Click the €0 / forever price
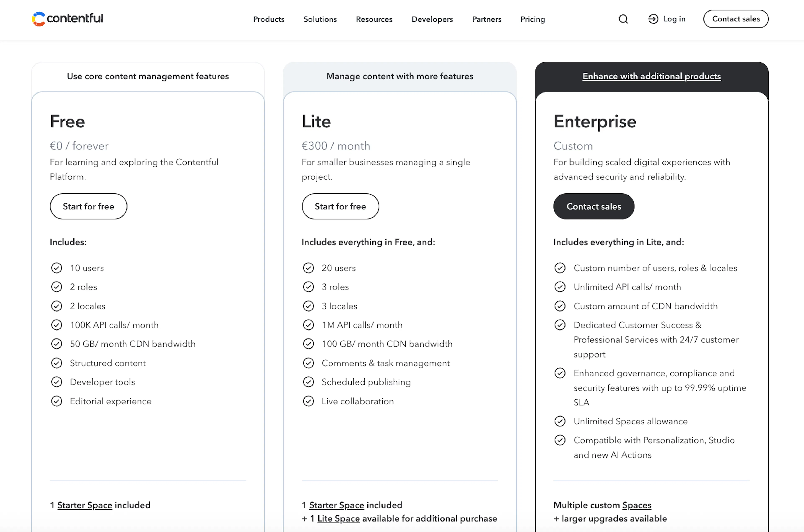 click(79, 146)
